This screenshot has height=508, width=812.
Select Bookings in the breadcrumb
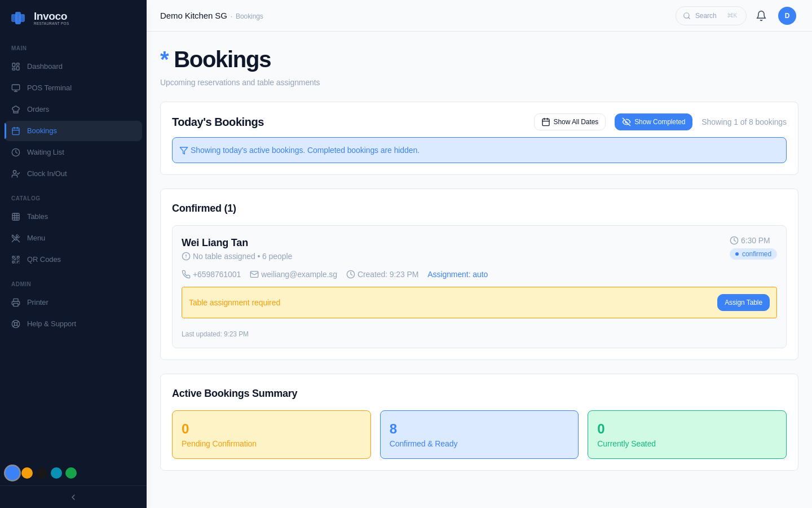[x=249, y=16]
